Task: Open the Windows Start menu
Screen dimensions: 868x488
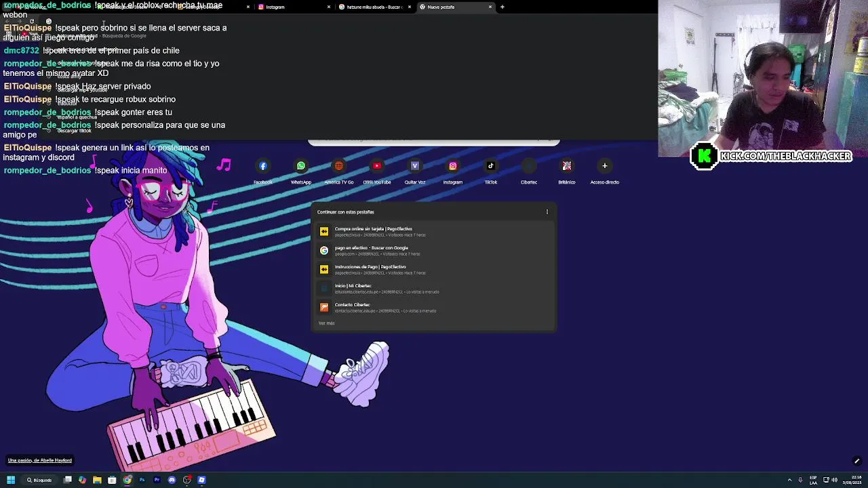Action: click(11, 480)
